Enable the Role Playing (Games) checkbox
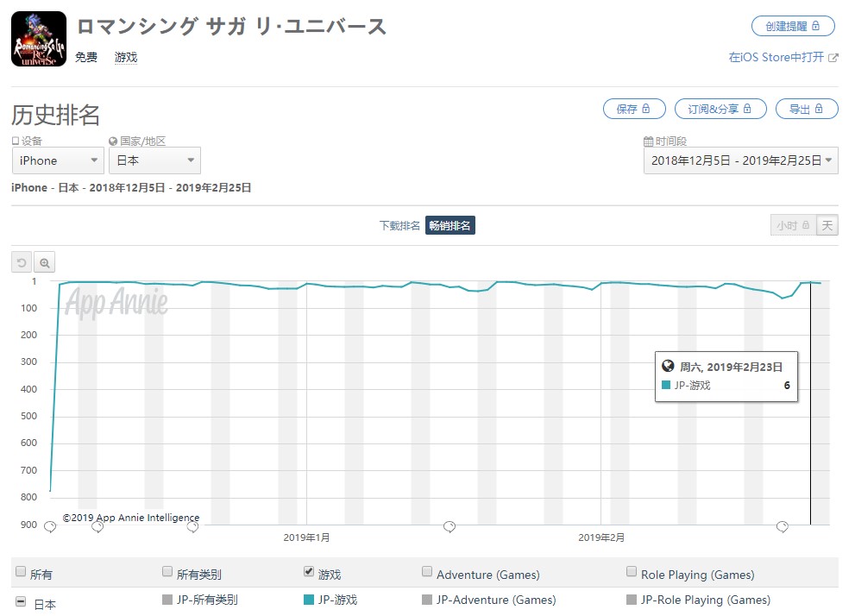 632,571
